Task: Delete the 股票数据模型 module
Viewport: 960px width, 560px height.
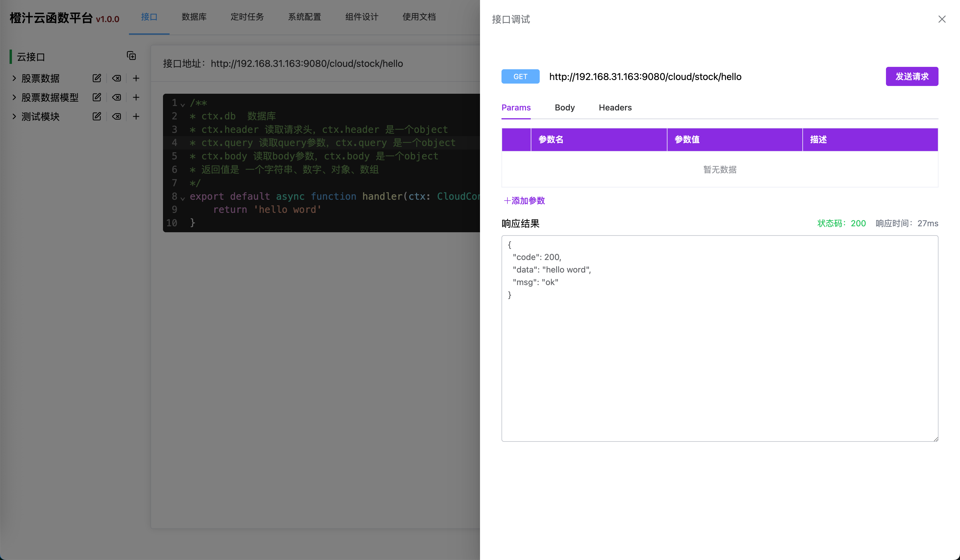Action: [x=117, y=97]
